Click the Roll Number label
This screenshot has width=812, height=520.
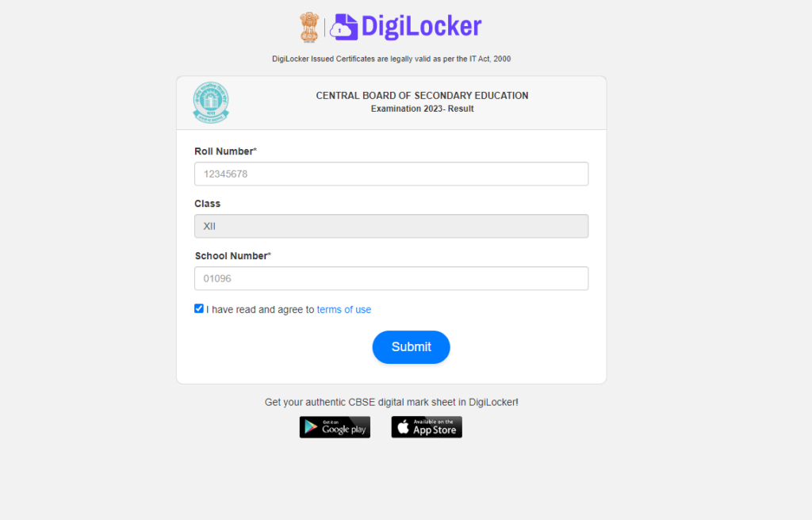[x=226, y=151]
